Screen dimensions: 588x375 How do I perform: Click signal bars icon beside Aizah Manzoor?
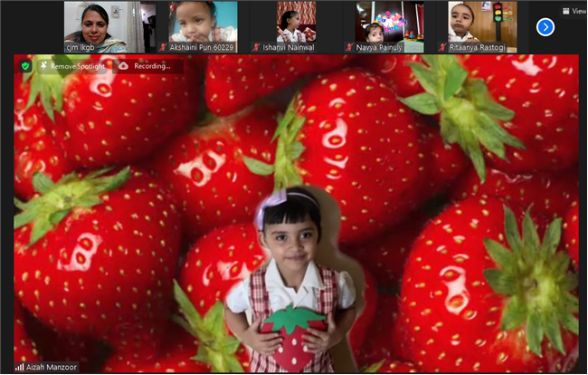click(20, 367)
